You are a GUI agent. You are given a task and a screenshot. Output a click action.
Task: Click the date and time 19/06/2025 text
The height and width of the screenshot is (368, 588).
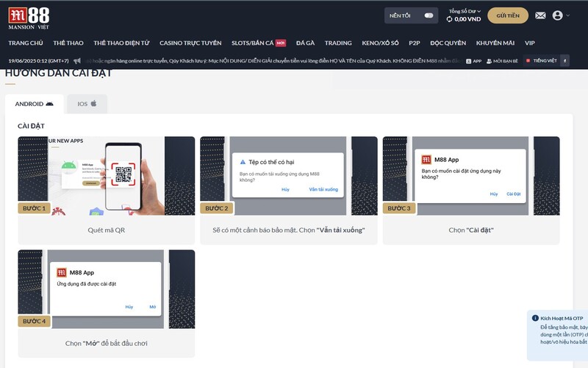point(38,60)
